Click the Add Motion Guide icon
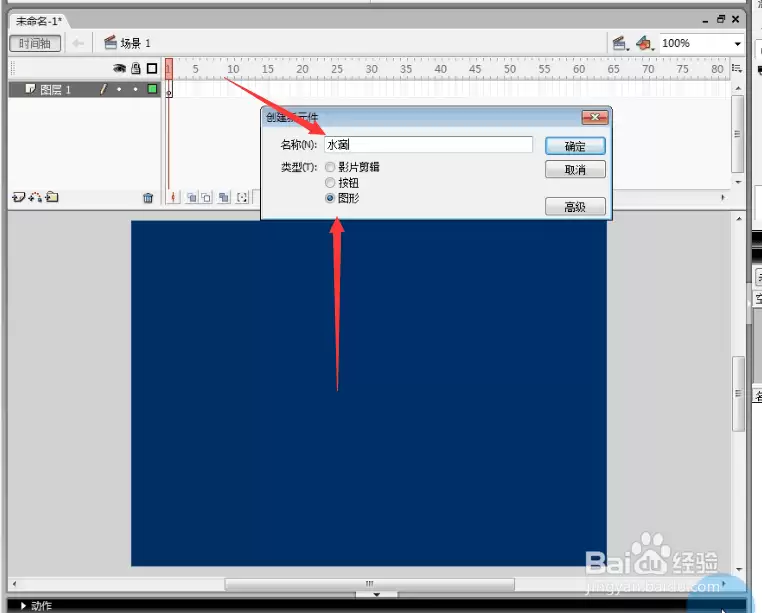The width and height of the screenshot is (762, 613). 35,197
